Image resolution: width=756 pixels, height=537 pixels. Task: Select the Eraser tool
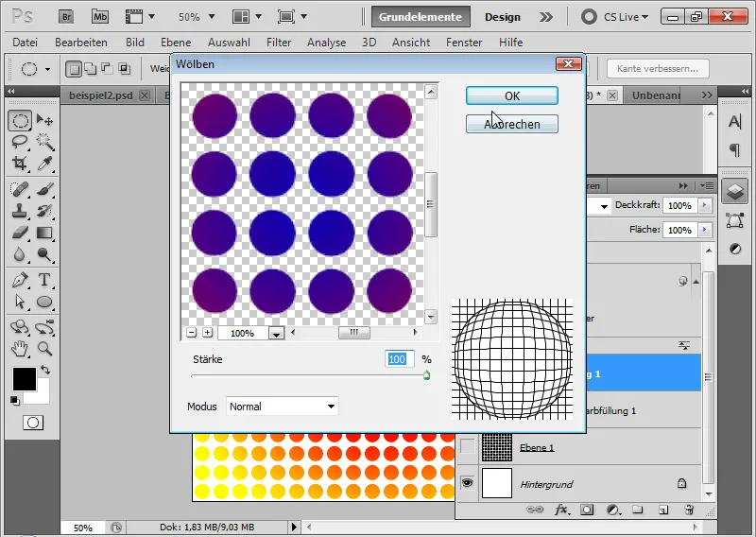19,233
